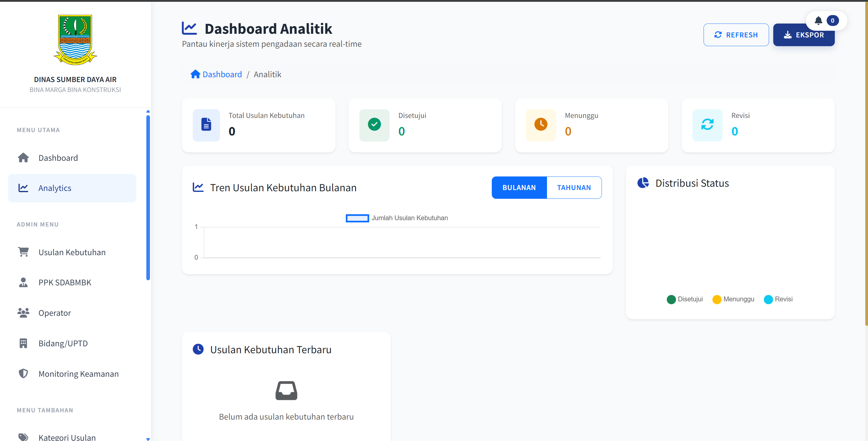Open Usulan Kebutuhan from sidebar menu
This screenshot has height=441, width=868.
point(72,252)
